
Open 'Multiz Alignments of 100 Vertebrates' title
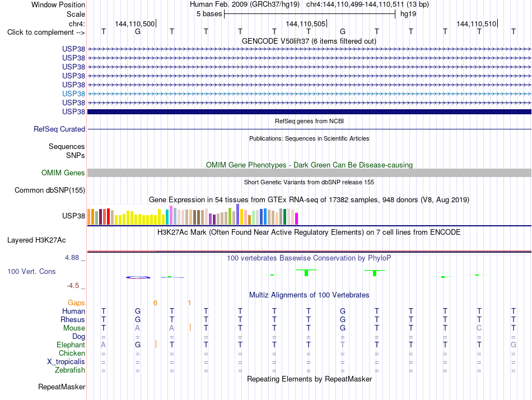309,295
